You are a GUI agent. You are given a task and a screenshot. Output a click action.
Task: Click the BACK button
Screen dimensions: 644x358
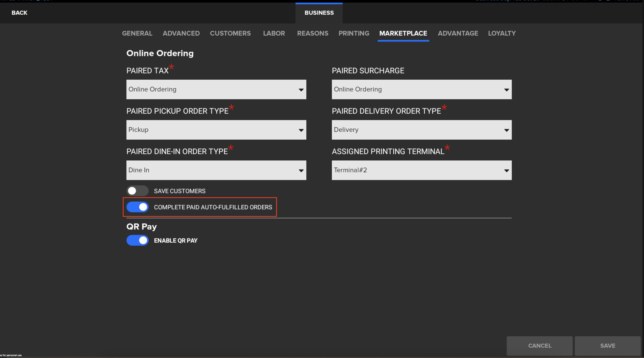19,13
